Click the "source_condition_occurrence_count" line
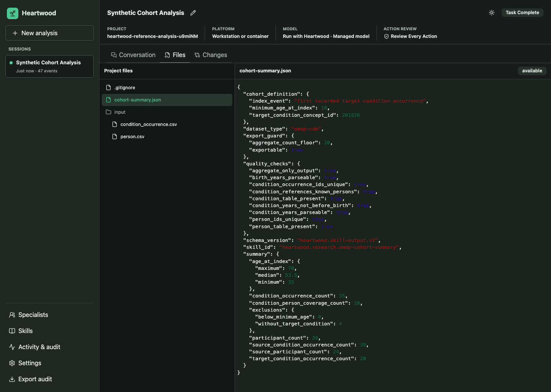Image resolution: width=551 pixels, height=392 pixels. tap(309, 345)
